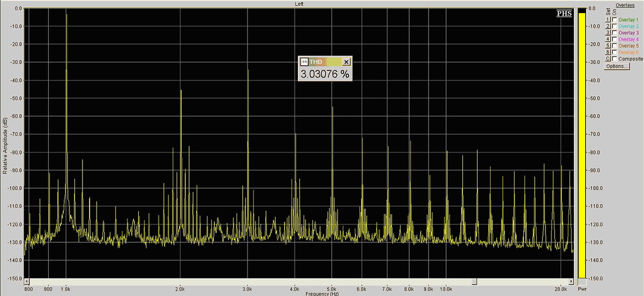Click the frequency scrollbar left arrow

coord(27,281)
